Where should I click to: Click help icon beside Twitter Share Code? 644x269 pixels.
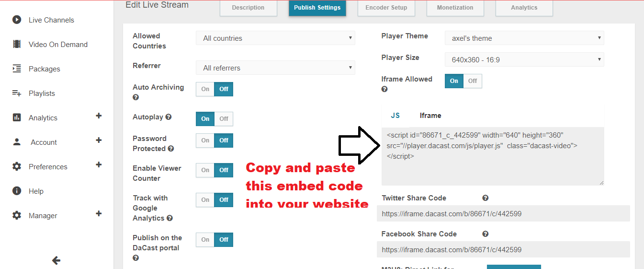click(485, 198)
